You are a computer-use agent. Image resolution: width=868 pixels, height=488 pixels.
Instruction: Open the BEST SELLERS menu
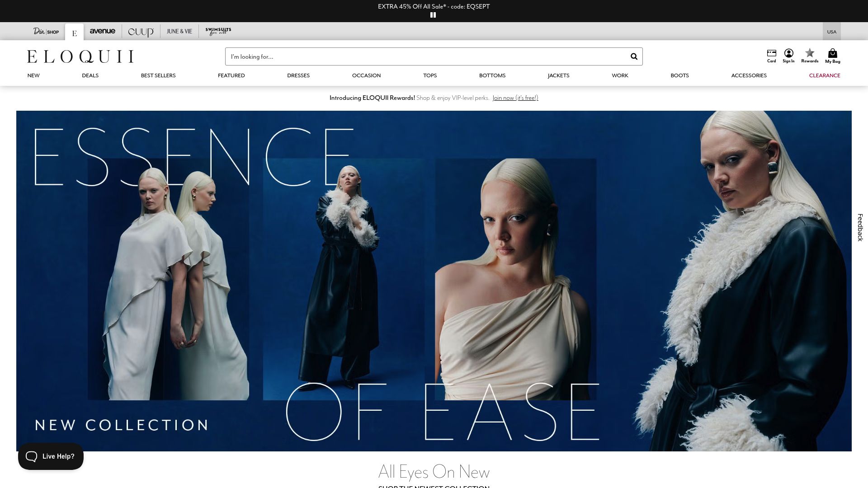(x=158, y=75)
